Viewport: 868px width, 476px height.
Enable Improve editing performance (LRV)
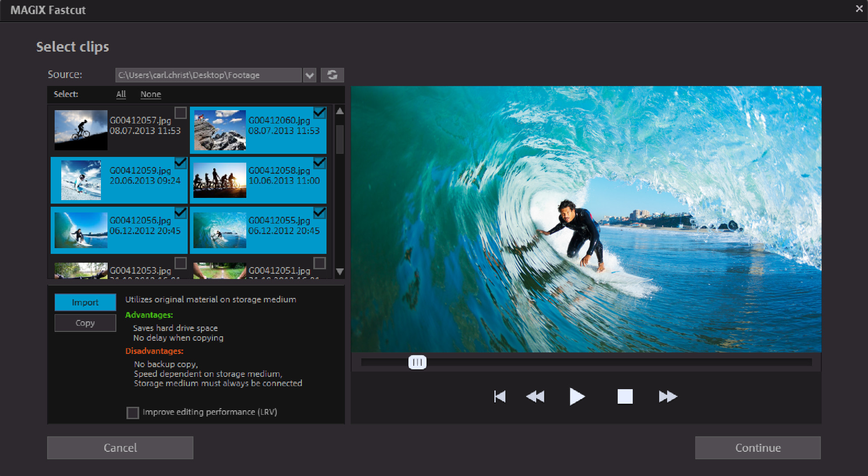click(133, 413)
